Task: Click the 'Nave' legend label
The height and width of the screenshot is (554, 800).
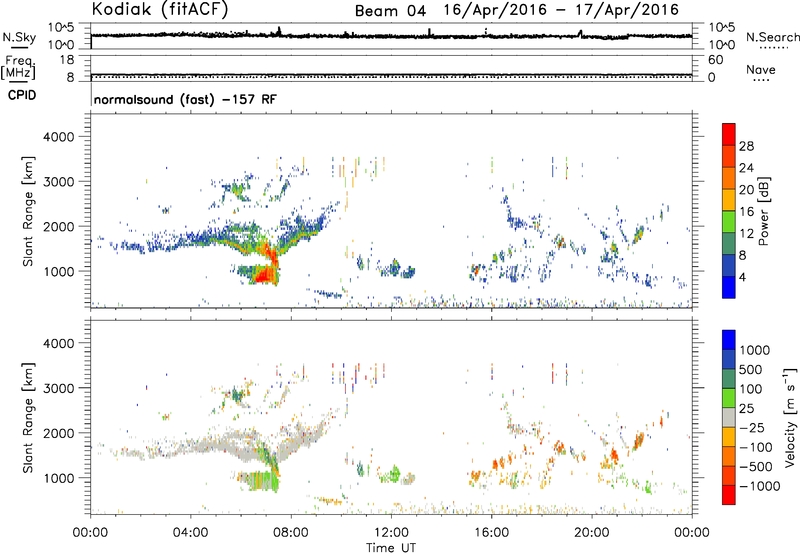Action: coord(761,69)
